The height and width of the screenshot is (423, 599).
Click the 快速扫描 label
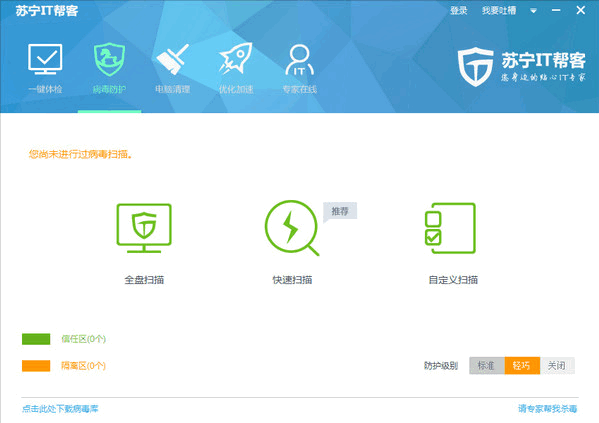pyautogui.click(x=292, y=280)
